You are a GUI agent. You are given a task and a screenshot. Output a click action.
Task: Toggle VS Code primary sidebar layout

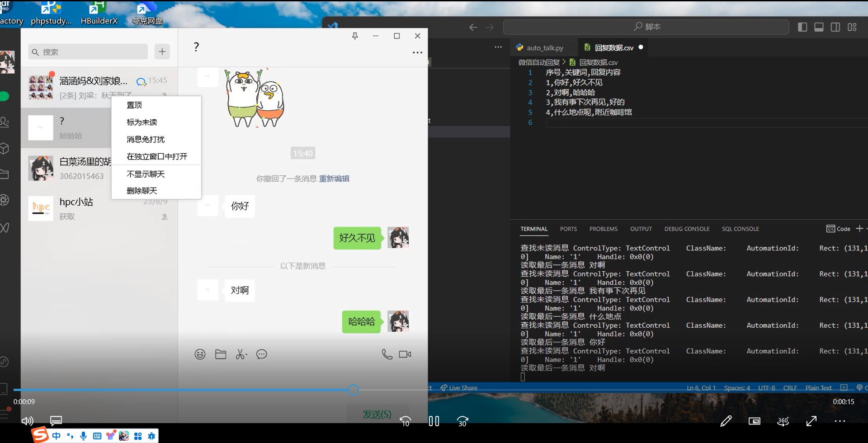[x=802, y=27]
